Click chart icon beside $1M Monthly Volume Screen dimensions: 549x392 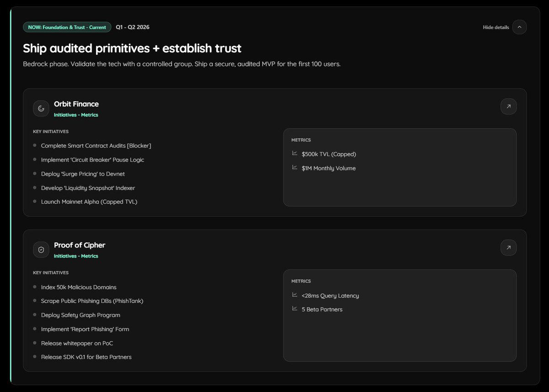295,167
